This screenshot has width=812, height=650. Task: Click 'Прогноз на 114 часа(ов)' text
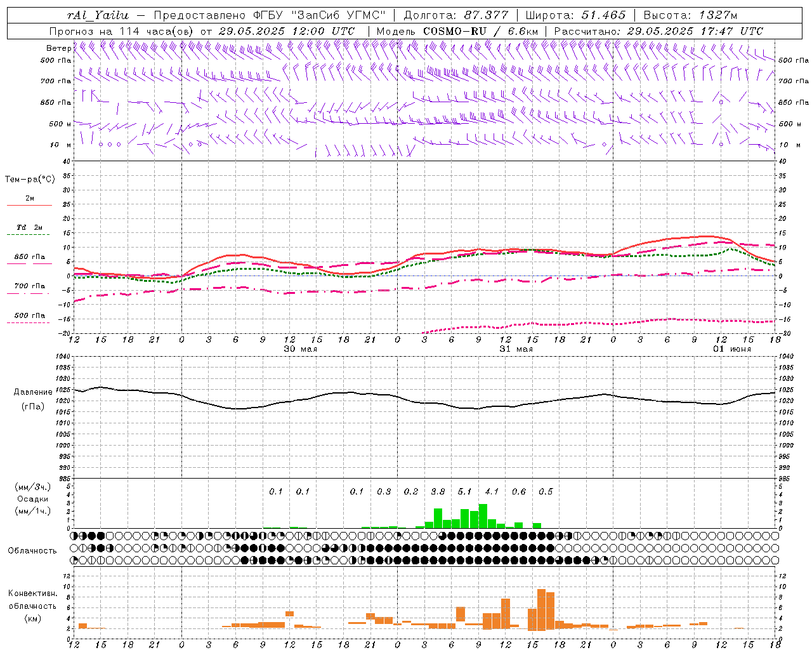[x=122, y=31]
